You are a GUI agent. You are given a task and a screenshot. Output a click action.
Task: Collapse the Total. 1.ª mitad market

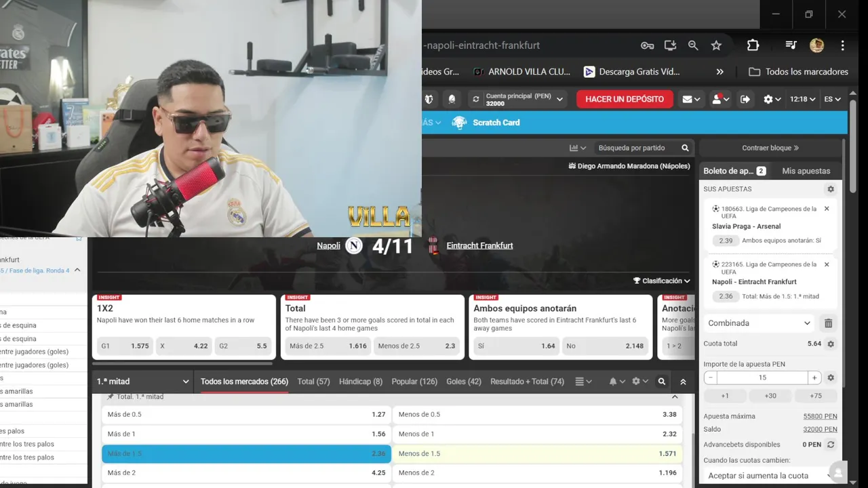(675, 397)
